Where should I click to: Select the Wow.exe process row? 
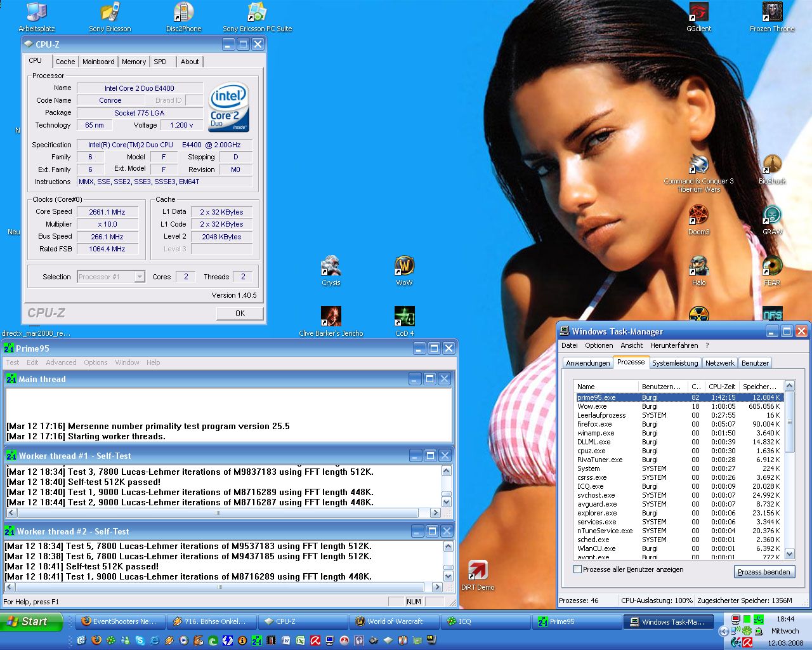click(679, 406)
